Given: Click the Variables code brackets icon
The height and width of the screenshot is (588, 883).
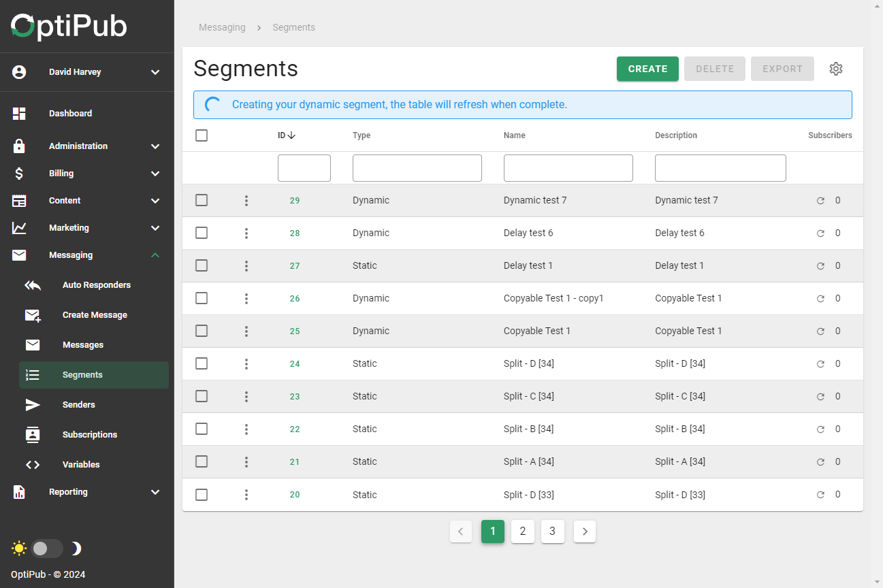Looking at the screenshot, I should (33, 465).
